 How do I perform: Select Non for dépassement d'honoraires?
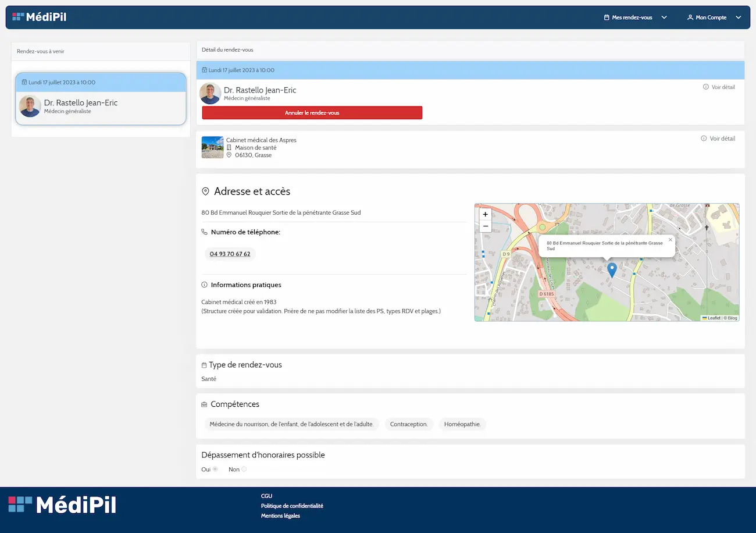pyautogui.click(x=244, y=469)
